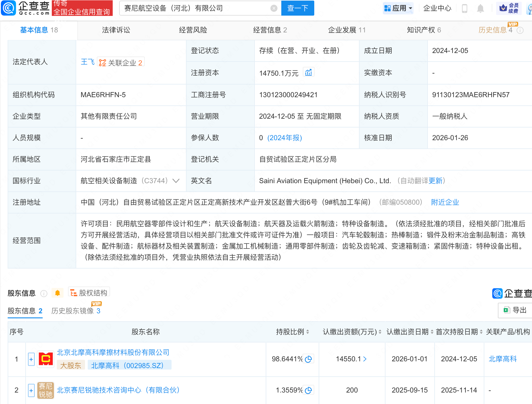Viewport: 532px width, 404px height.
Task: Expand the 国标行业 industry chevron
Action: [x=176, y=181]
